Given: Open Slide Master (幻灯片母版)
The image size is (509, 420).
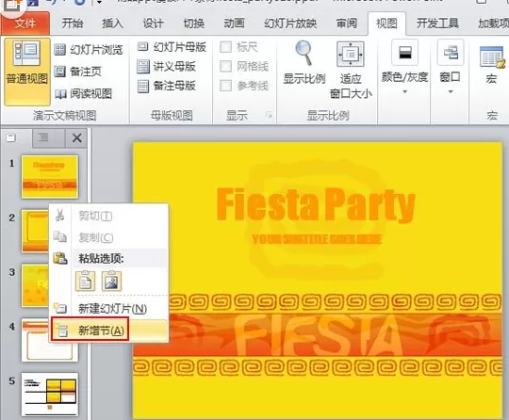Looking at the screenshot, I should coord(172,47).
